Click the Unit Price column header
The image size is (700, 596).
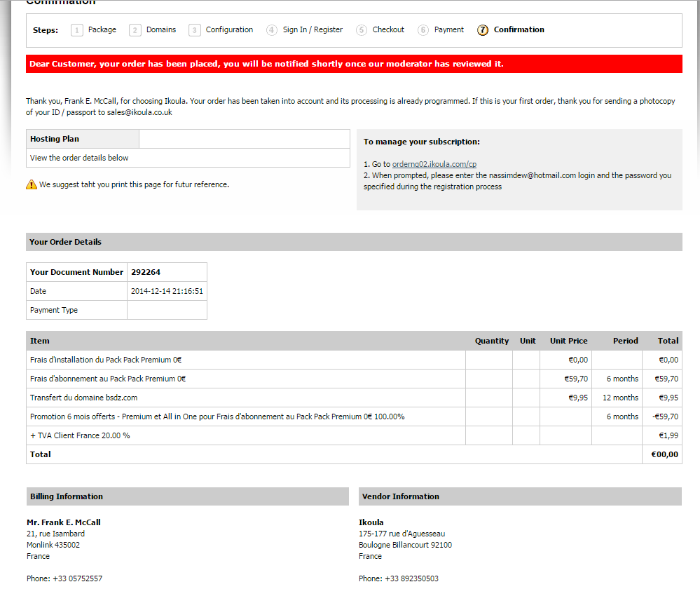pyautogui.click(x=568, y=341)
